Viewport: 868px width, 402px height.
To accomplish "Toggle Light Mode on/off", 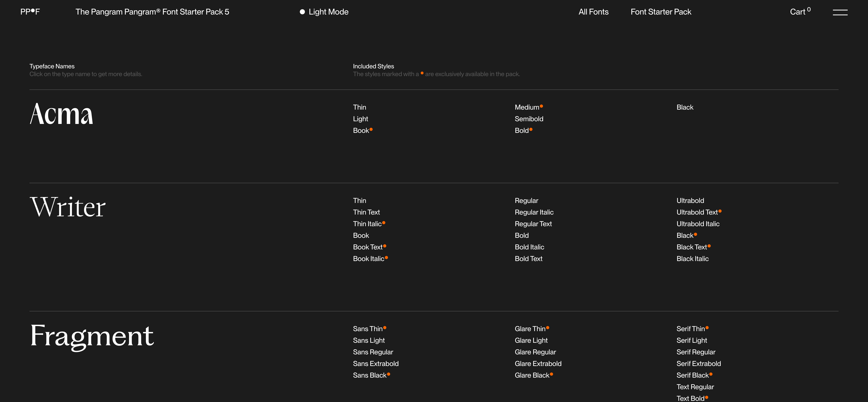I will [x=324, y=12].
